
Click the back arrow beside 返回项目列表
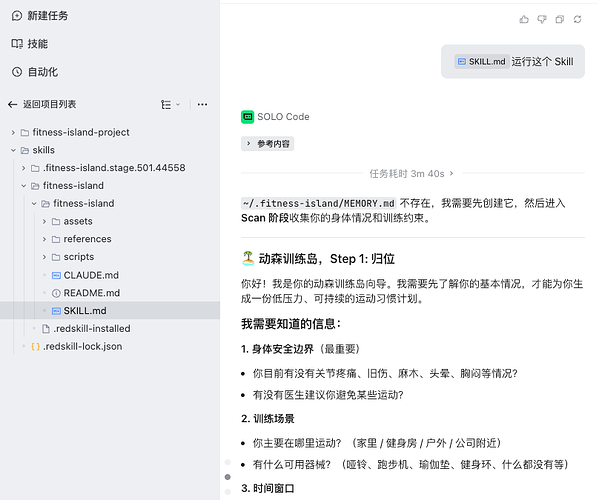[13, 104]
